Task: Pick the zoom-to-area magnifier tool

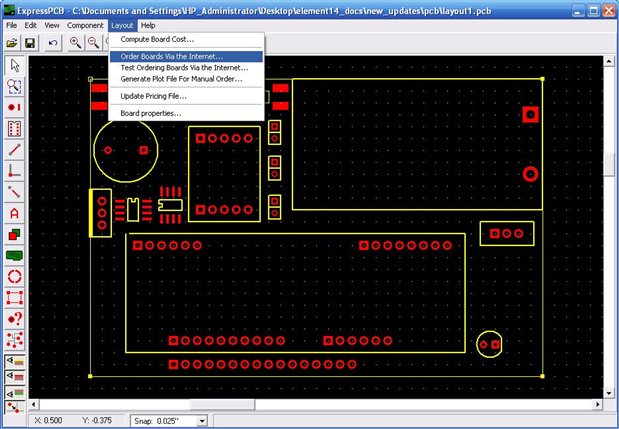Action: point(14,86)
